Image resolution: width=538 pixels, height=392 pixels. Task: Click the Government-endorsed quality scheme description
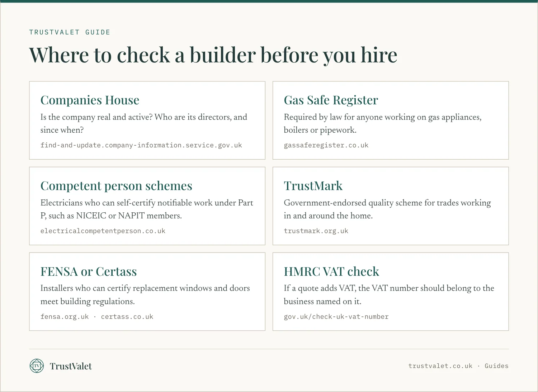click(x=387, y=209)
